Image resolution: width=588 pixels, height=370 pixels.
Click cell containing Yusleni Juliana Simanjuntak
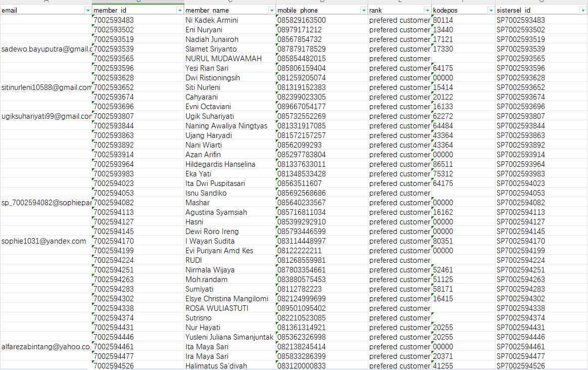point(230,337)
